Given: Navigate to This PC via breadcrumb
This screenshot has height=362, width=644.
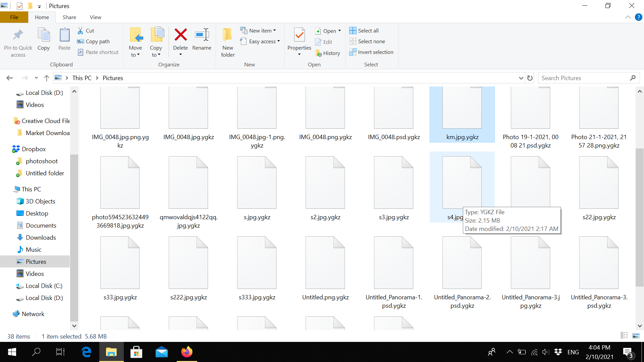Looking at the screenshot, I should pyautogui.click(x=82, y=78).
